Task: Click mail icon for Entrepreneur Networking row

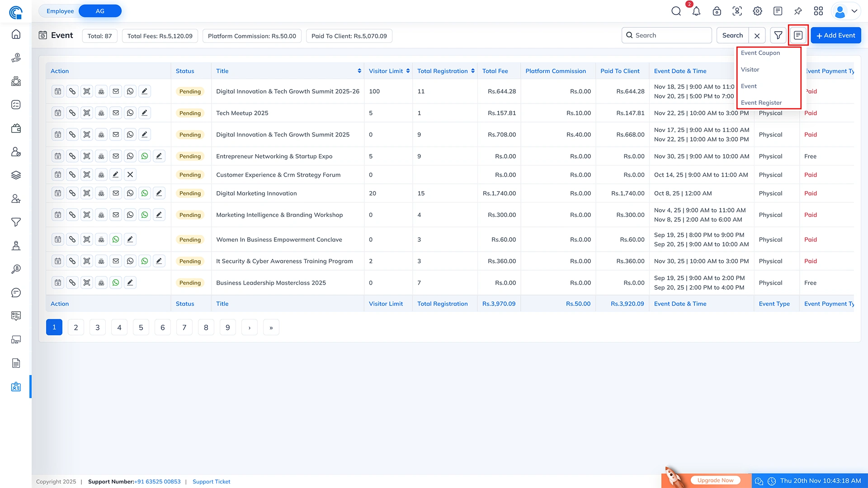Action: [116, 156]
